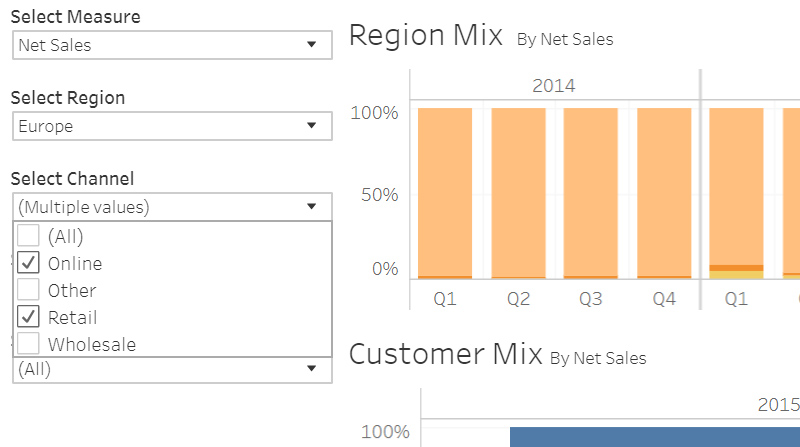Open the Select Measure dropdown
This screenshot has height=447, width=800.
click(172, 45)
